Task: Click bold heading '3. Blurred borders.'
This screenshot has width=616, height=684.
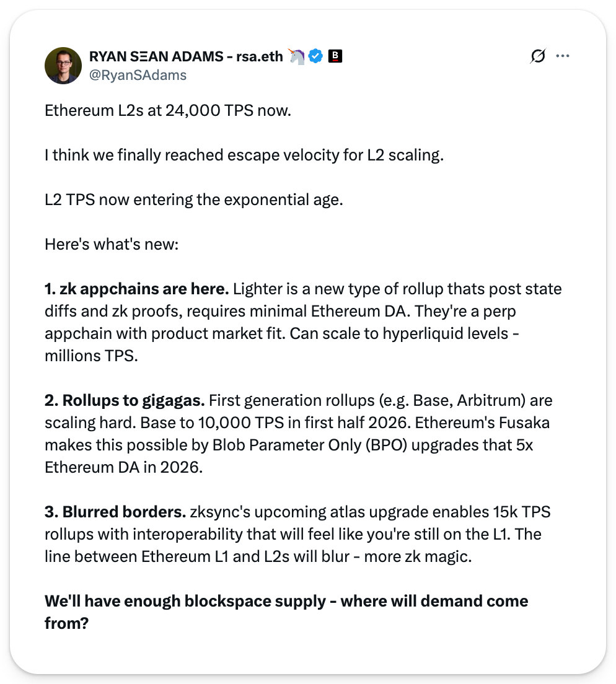Action: 115,512
